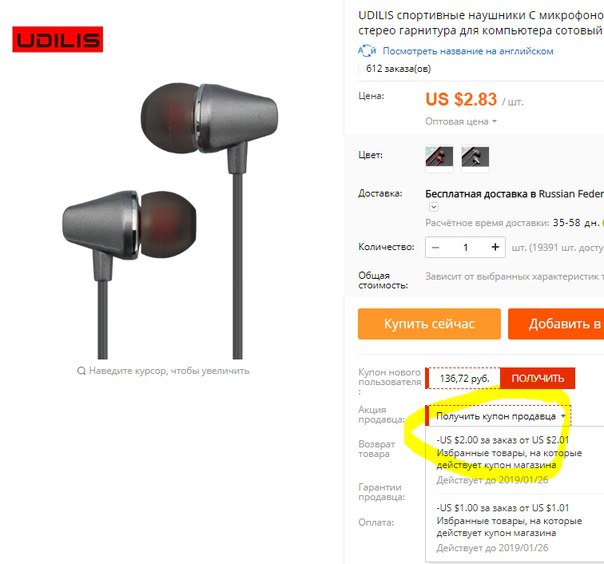Open the Получить купон продавца dropdown
The image size is (604, 564).
pyautogui.click(x=499, y=416)
